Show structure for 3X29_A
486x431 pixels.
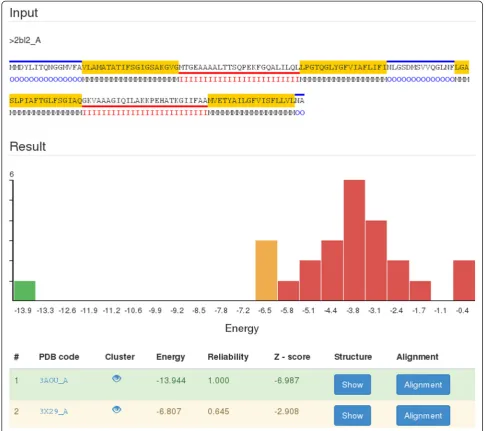[x=352, y=415]
